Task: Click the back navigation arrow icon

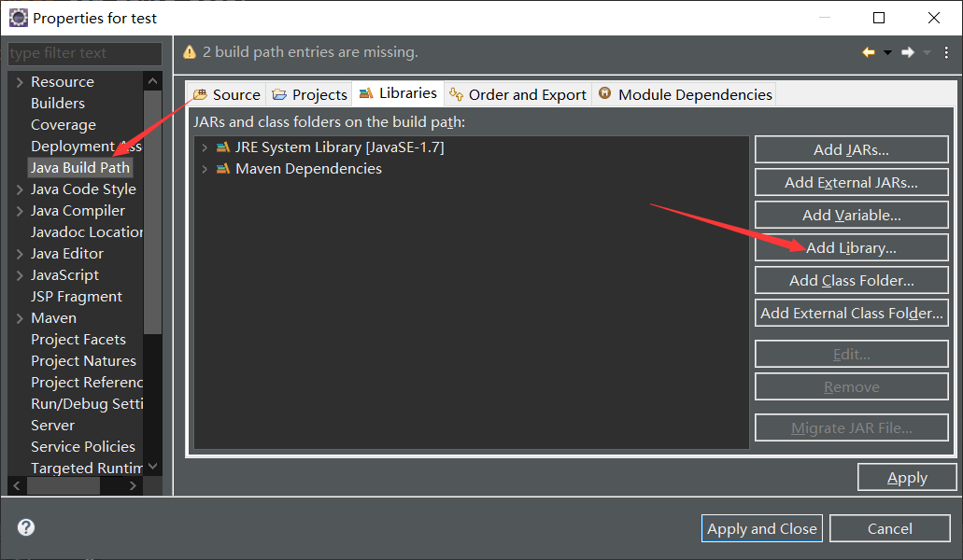Action: pyautogui.click(x=869, y=53)
